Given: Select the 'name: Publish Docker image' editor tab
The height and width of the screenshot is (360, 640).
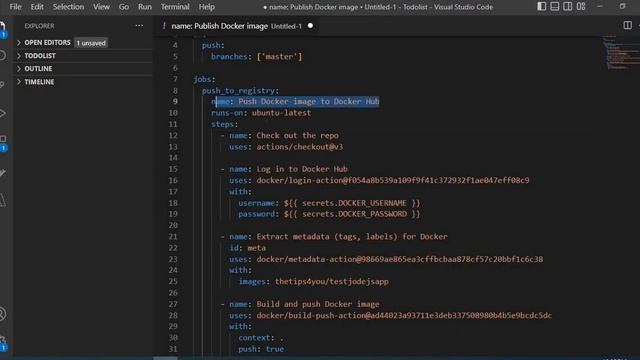Looking at the screenshot, I should (237, 26).
